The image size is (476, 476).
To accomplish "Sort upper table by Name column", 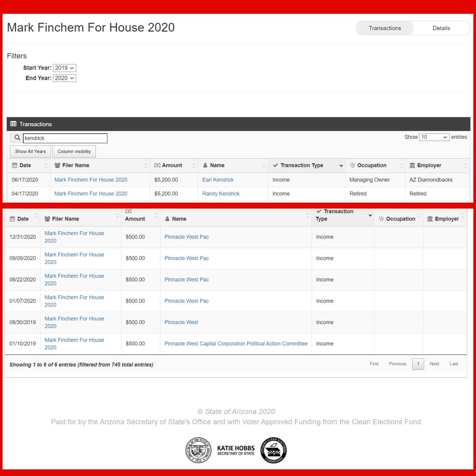I will pyautogui.click(x=233, y=165).
